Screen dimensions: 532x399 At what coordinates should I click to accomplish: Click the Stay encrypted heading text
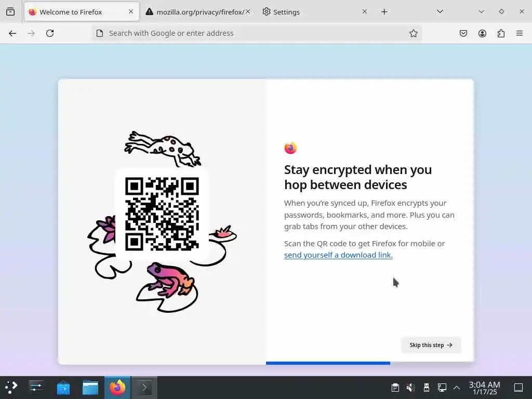click(x=358, y=177)
